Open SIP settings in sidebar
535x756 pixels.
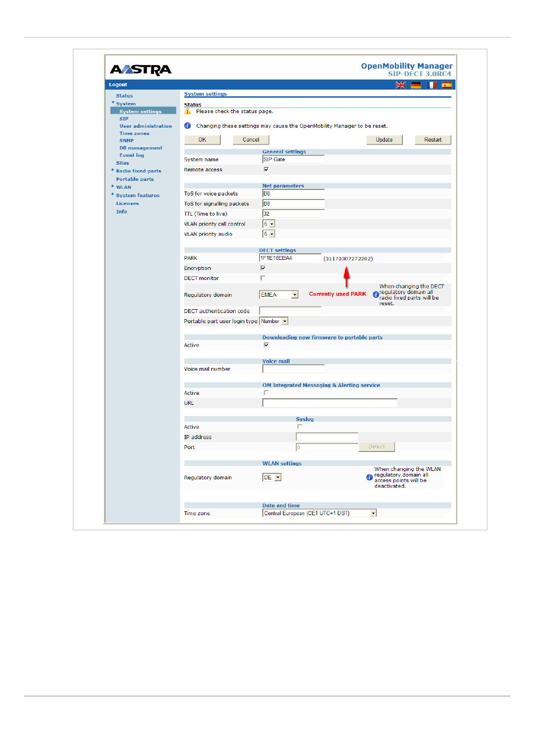click(x=124, y=119)
